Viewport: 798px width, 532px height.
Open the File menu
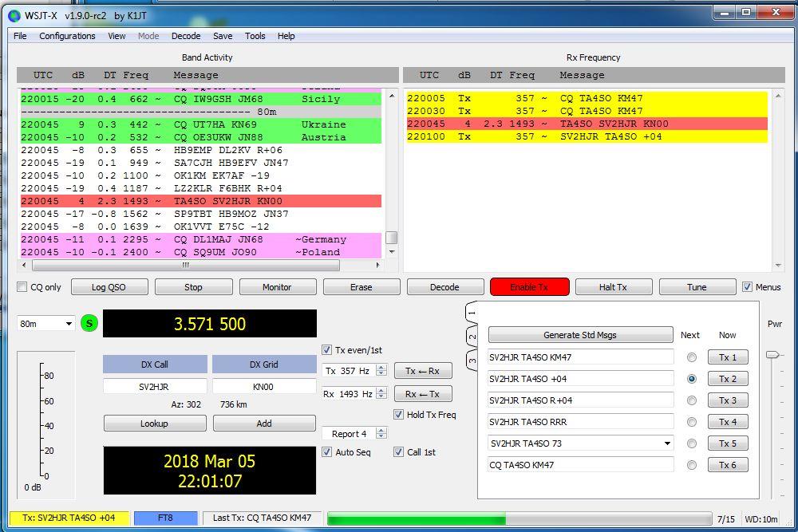pos(21,36)
